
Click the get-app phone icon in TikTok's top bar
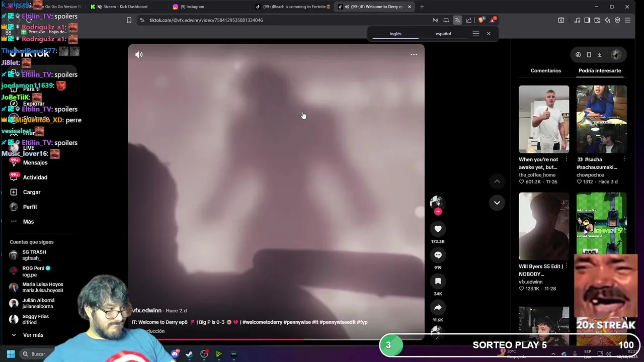click(589, 54)
